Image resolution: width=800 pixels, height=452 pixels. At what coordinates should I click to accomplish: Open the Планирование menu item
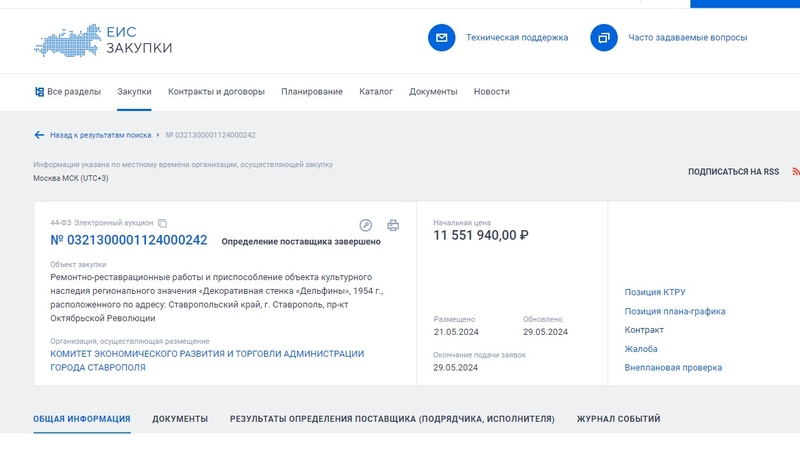(312, 92)
